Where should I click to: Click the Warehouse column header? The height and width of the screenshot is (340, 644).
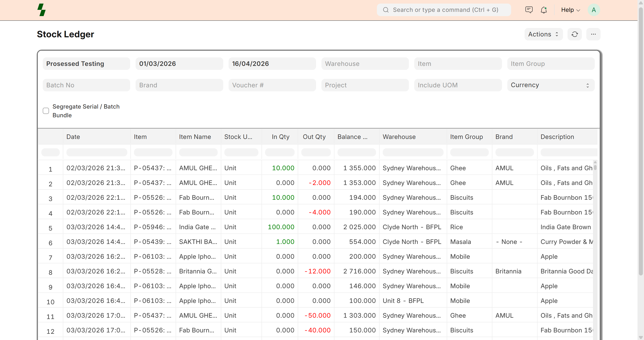(x=399, y=137)
